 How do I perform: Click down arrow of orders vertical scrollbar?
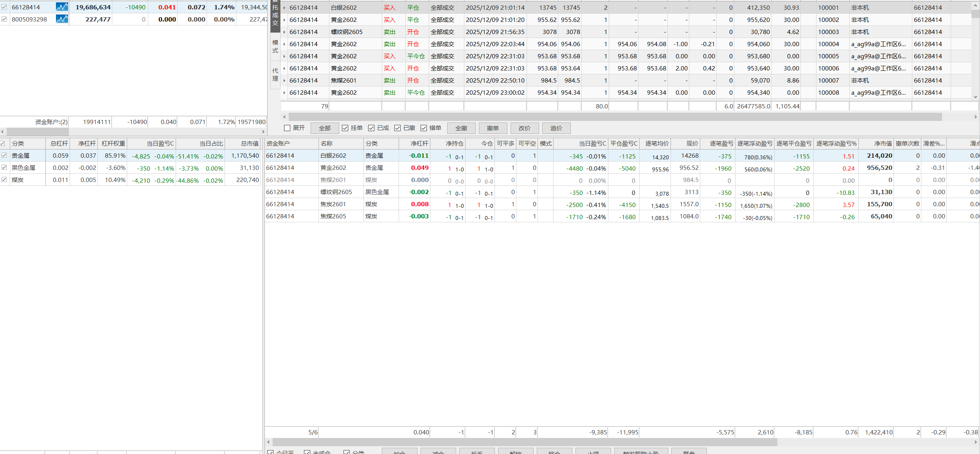pyautogui.click(x=975, y=97)
